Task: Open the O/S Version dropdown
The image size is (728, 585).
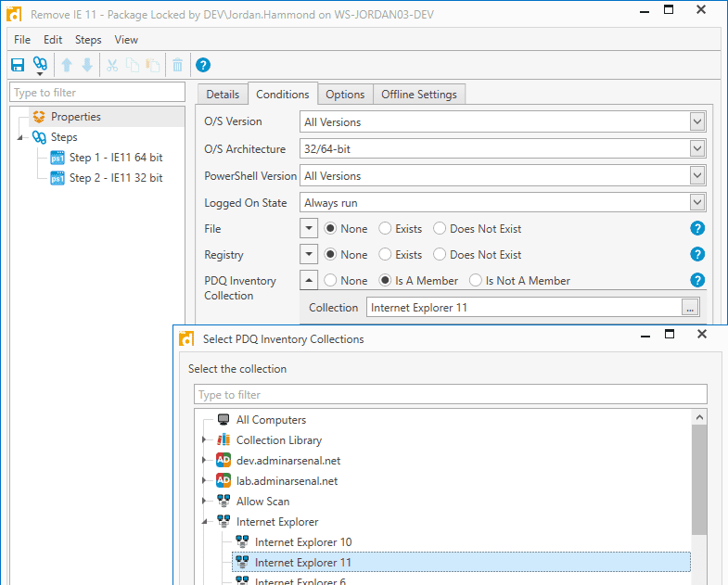Action: coord(696,122)
